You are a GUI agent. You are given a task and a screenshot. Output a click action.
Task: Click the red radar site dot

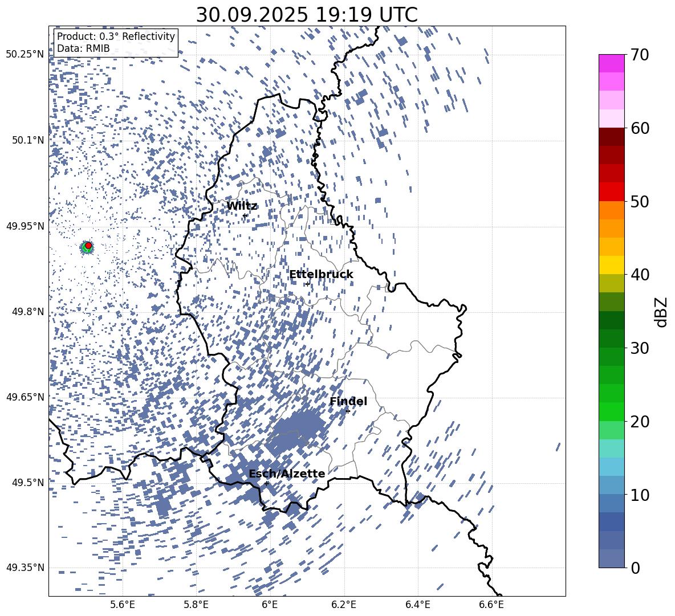point(88,246)
